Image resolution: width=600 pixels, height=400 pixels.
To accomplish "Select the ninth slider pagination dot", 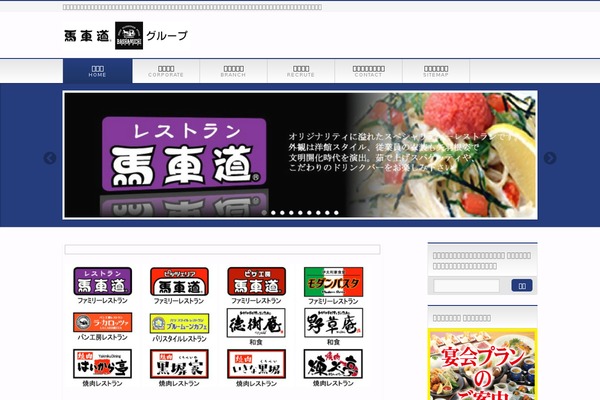I will pos(336,213).
